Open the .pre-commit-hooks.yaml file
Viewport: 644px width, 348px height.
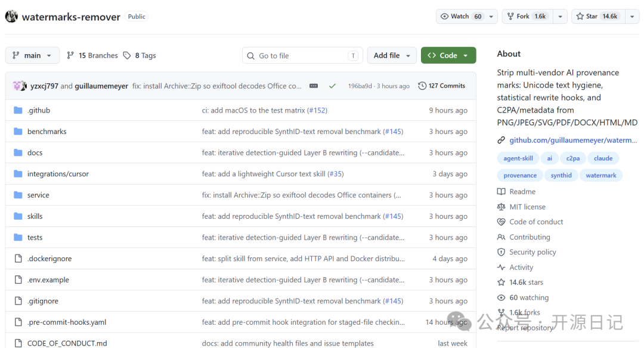[67, 322]
